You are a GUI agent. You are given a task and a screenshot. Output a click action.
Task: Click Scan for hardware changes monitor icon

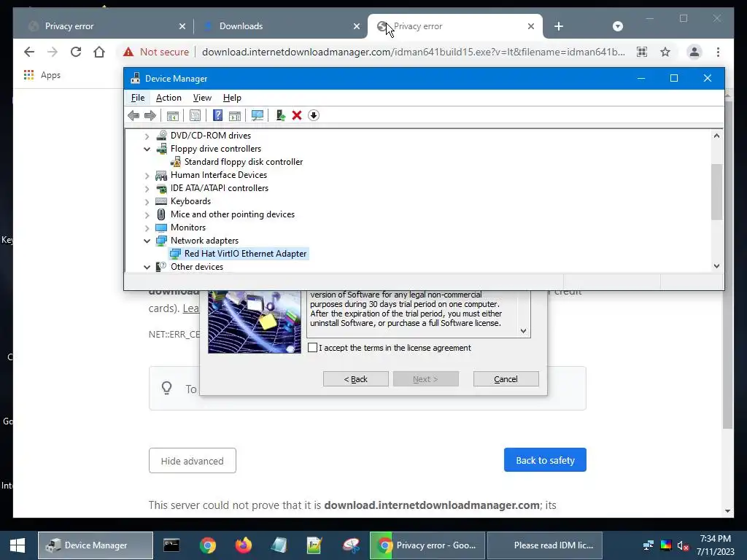258,115
